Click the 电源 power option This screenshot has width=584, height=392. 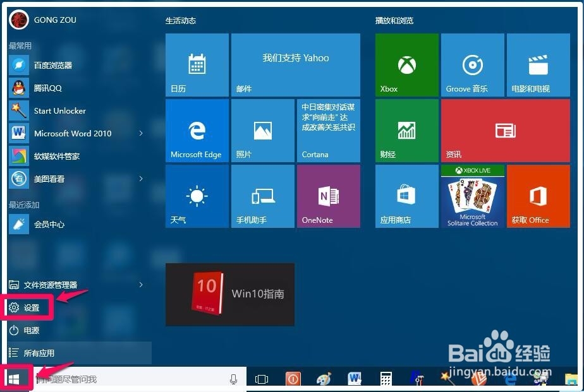click(x=30, y=331)
